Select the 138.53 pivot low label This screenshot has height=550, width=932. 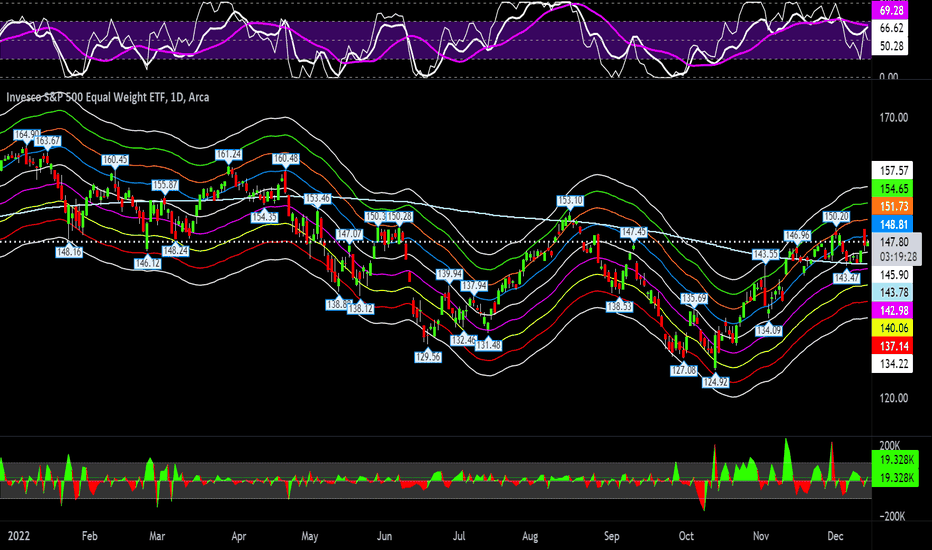pyautogui.click(x=619, y=306)
